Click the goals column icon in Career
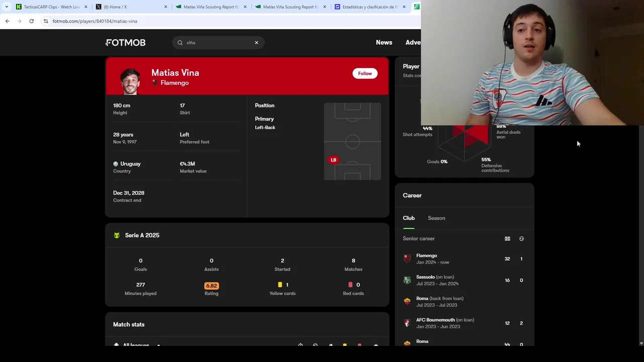This screenshot has width=644, height=362. pyautogui.click(x=521, y=239)
